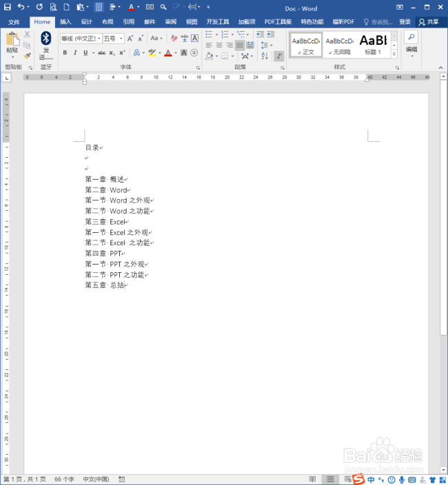The image size is (448, 485).
Task: Expand the bullet list options
Action: click(x=216, y=34)
